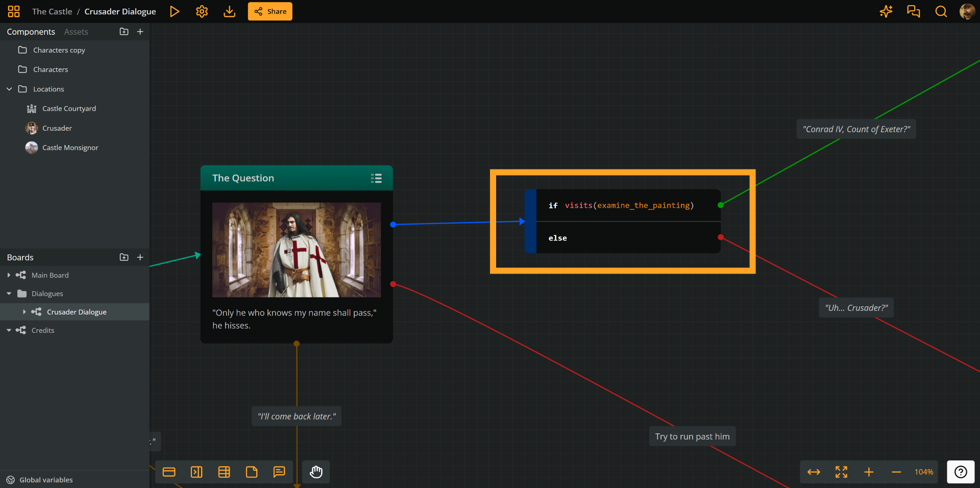Open the help question mark button
The image size is (980, 488).
pyautogui.click(x=961, y=472)
